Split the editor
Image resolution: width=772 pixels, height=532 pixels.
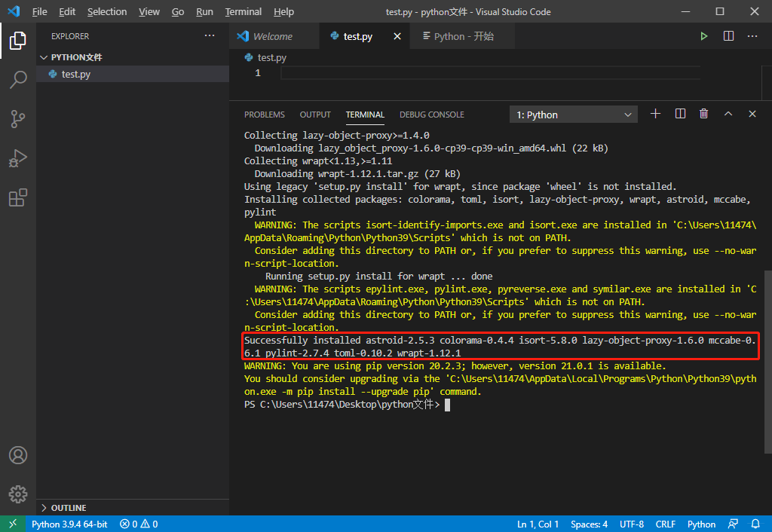pyautogui.click(x=728, y=35)
